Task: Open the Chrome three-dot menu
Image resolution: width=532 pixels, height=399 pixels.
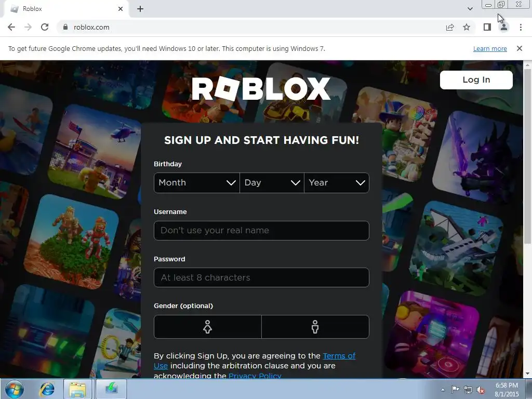Action: tap(521, 27)
